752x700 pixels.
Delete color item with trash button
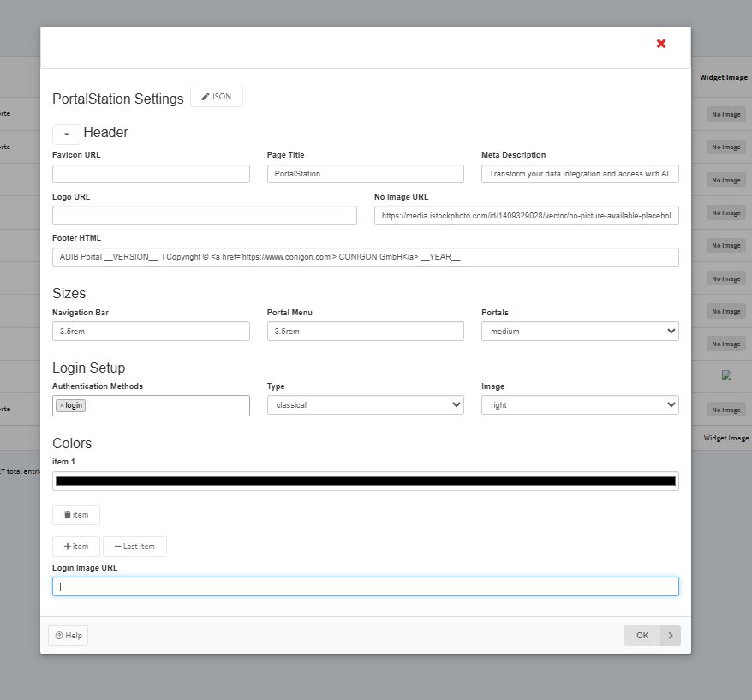tap(76, 515)
